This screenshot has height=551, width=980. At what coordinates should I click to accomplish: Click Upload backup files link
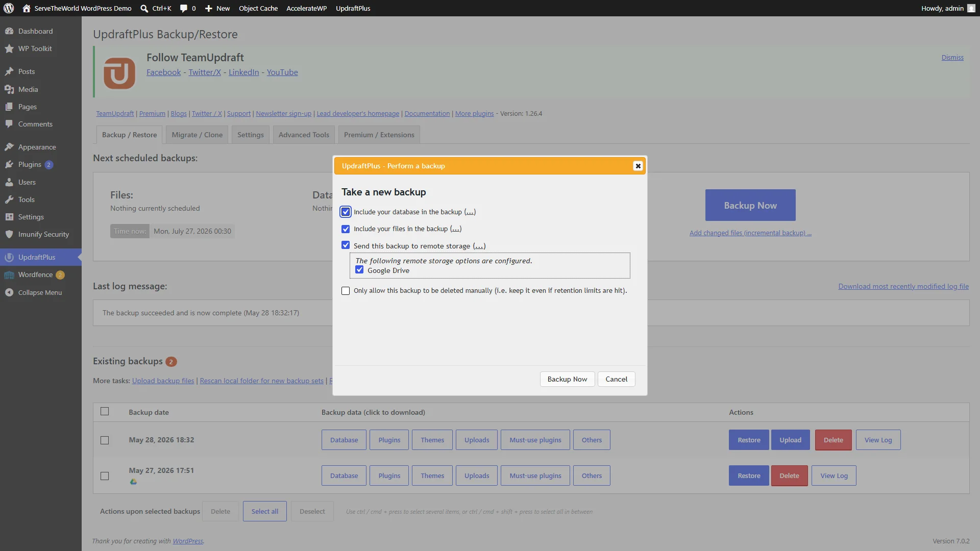pyautogui.click(x=163, y=381)
